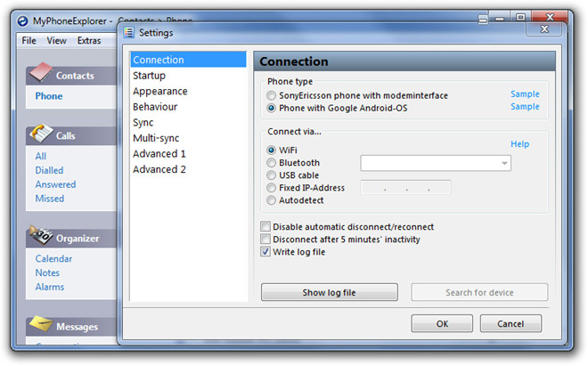Click the Settings dialog list icon
This screenshot has width=588, height=366.
coord(129,33)
